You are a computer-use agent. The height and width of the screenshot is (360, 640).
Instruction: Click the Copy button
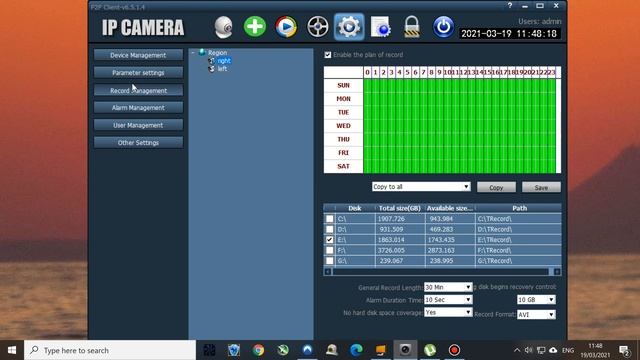[x=496, y=187]
